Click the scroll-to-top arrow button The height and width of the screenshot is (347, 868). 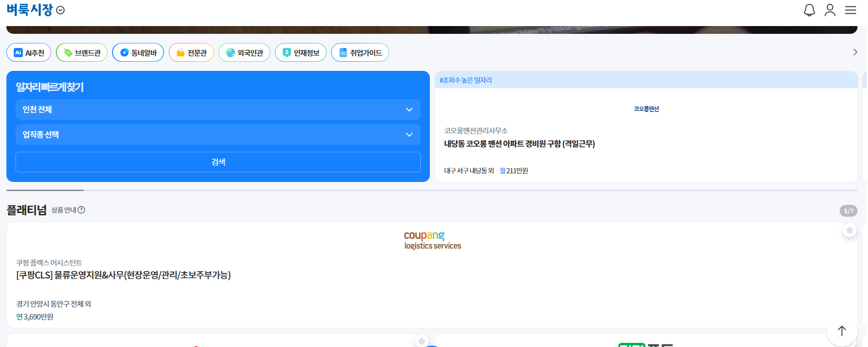[x=841, y=331]
